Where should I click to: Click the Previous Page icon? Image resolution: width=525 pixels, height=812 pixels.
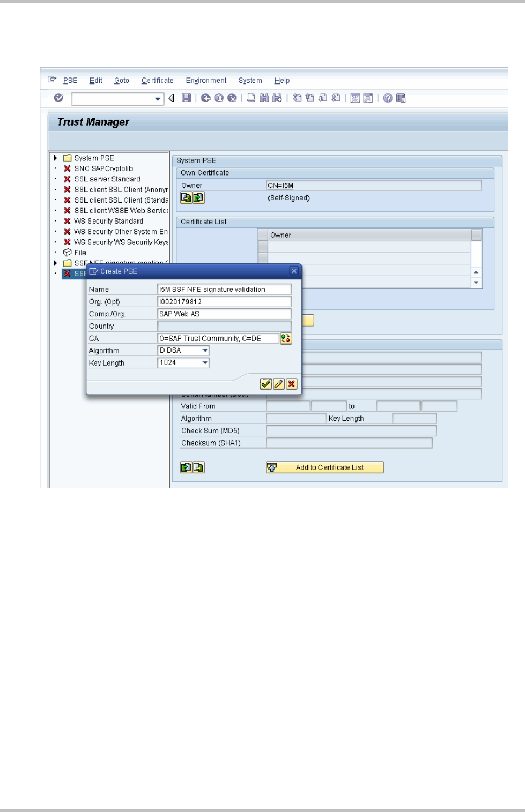[x=310, y=98]
